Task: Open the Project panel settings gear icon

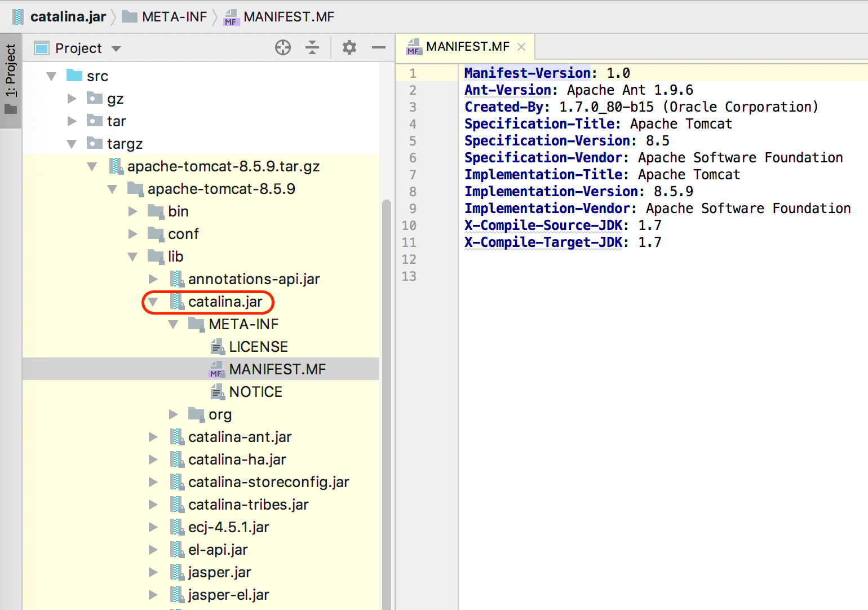Action: coord(349,47)
